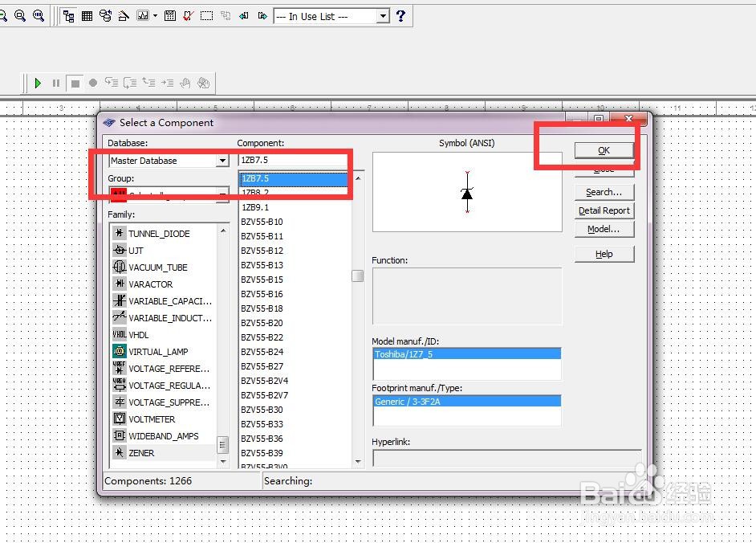Select component BZV55-B24
756x543 pixels.
295,352
